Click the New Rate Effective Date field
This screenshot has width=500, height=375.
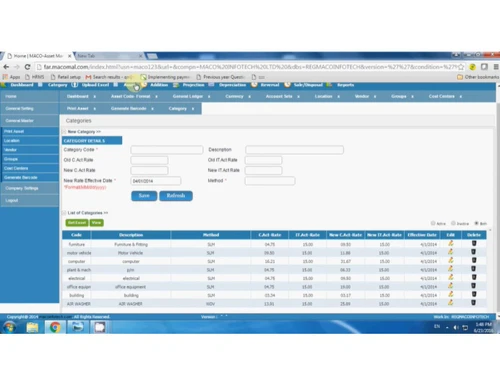[x=156, y=181]
